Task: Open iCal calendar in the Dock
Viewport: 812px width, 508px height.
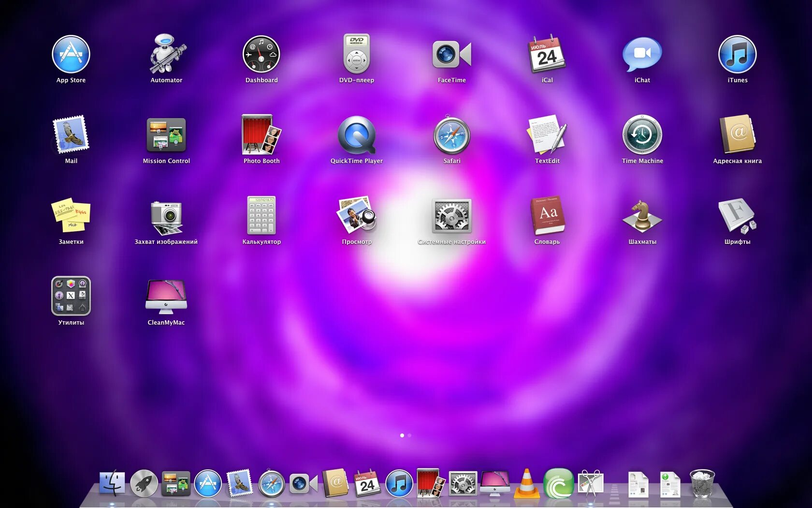Action: pyautogui.click(x=367, y=483)
